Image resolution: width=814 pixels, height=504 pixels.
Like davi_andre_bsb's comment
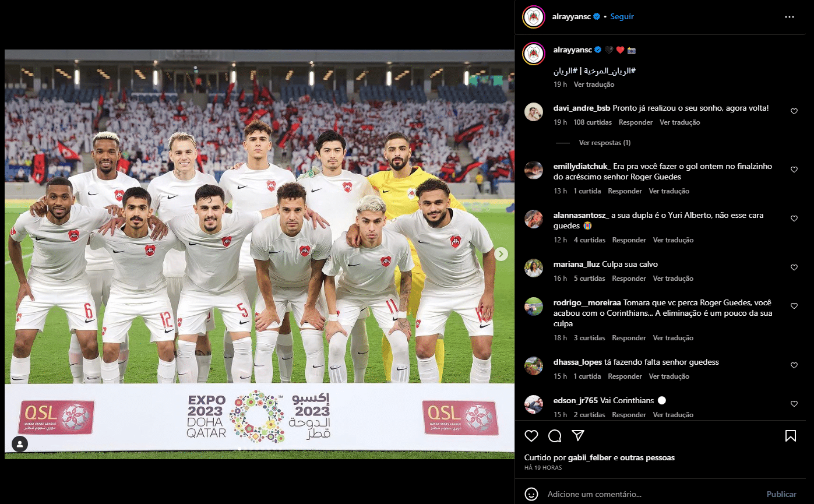(x=794, y=111)
